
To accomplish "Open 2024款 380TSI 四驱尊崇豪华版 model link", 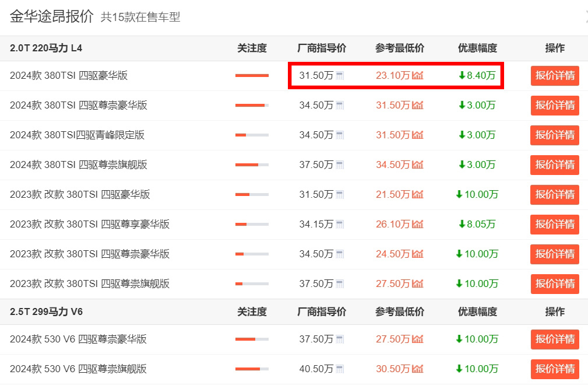I will [78, 105].
